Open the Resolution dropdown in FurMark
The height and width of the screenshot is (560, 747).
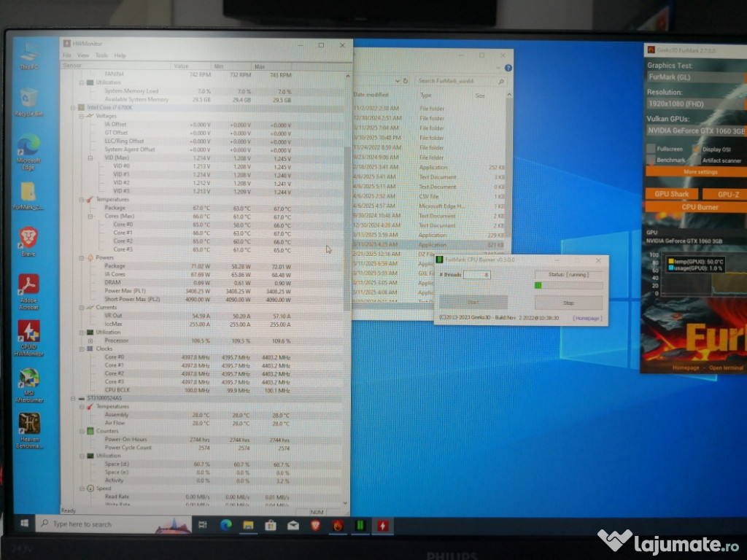click(x=697, y=104)
